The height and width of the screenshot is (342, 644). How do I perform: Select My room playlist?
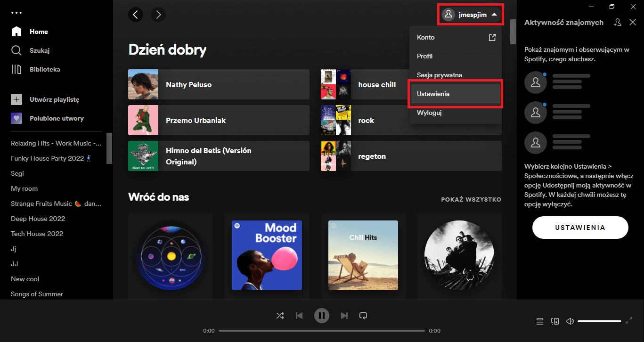(x=24, y=188)
